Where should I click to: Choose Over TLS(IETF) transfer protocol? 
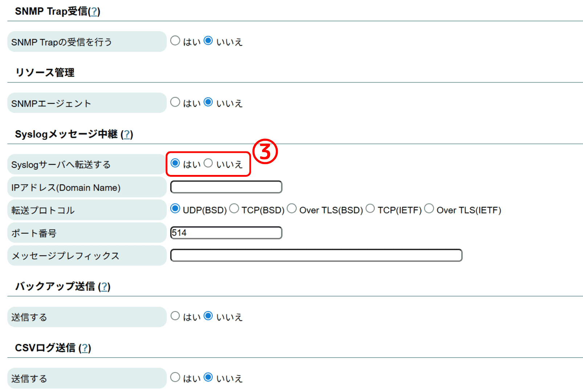click(429, 209)
